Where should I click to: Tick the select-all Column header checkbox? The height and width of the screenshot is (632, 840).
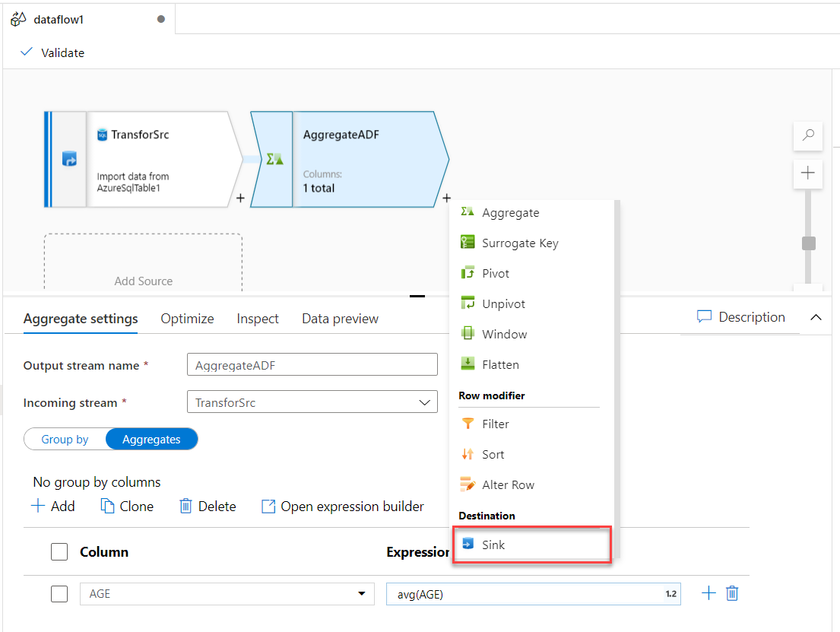[59, 552]
